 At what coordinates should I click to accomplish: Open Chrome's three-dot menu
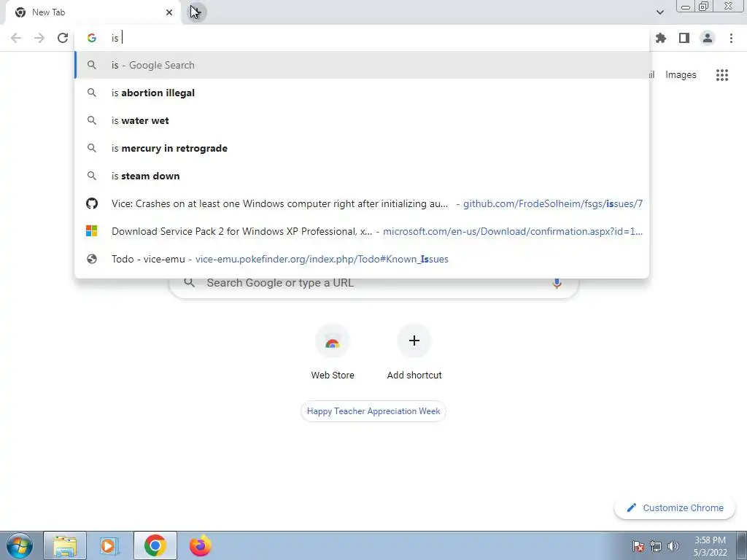point(731,38)
